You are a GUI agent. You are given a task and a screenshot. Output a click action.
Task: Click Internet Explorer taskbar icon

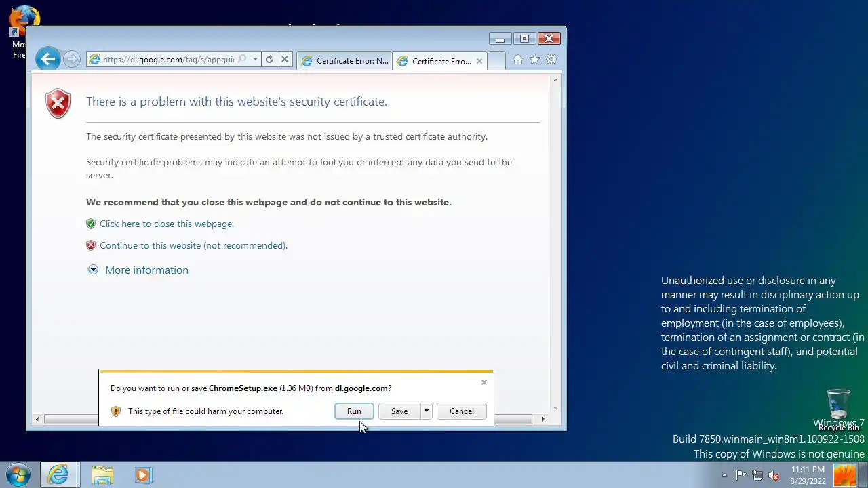(x=58, y=475)
